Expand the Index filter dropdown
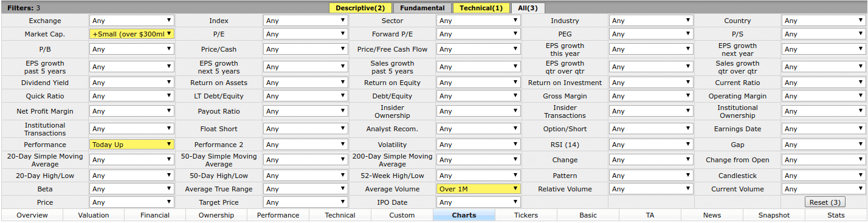 click(x=305, y=21)
